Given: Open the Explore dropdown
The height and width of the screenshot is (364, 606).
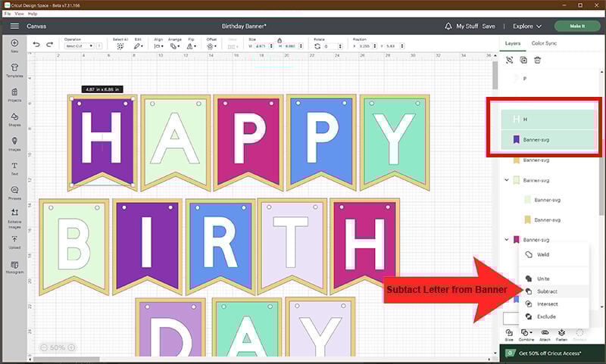Looking at the screenshot, I should tap(526, 26).
